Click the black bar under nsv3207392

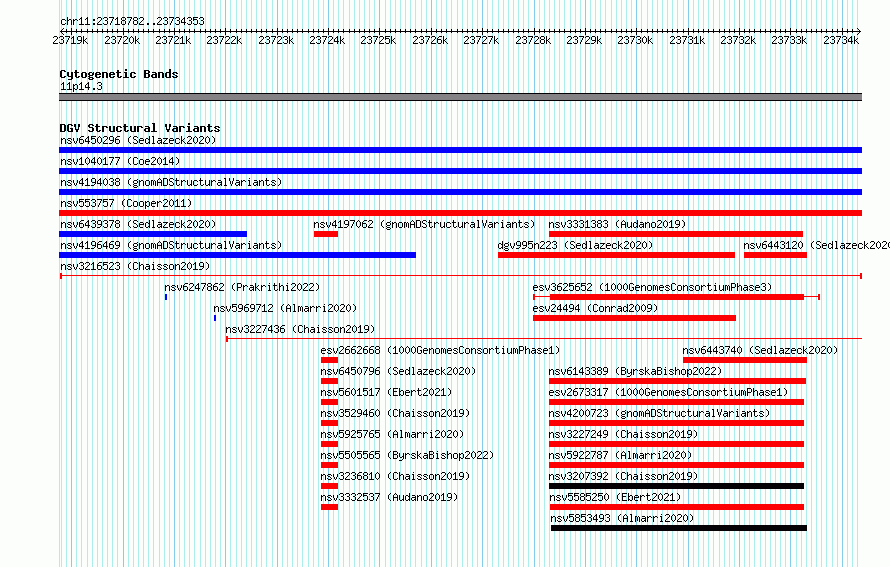click(x=677, y=486)
